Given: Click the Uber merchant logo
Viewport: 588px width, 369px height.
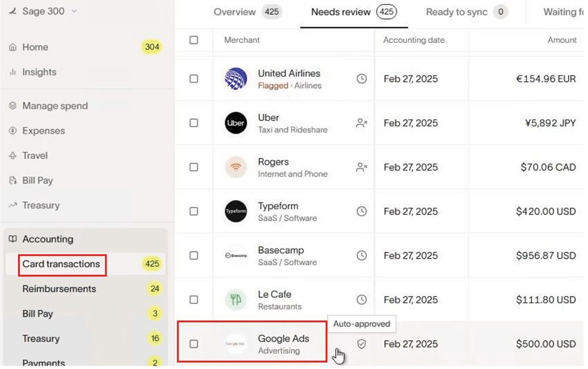Looking at the screenshot, I should coord(236,123).
